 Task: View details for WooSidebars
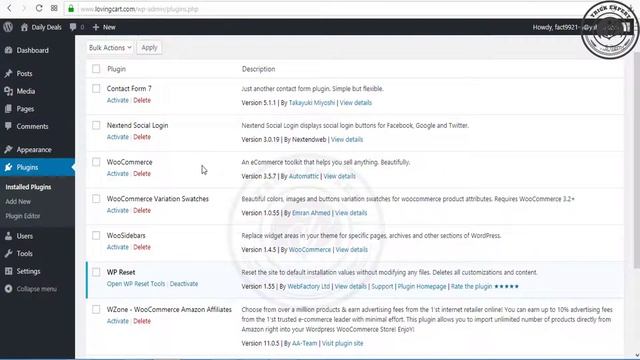pos(351,249)
